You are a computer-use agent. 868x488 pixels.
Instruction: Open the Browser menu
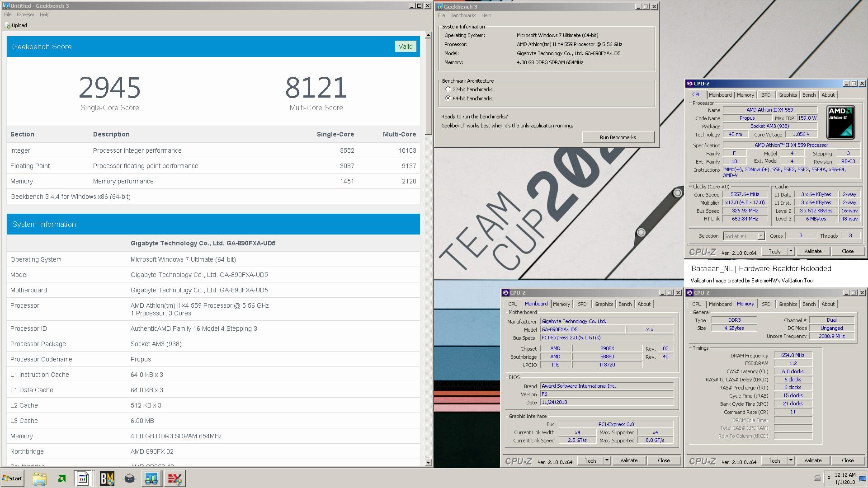[25, 14]
